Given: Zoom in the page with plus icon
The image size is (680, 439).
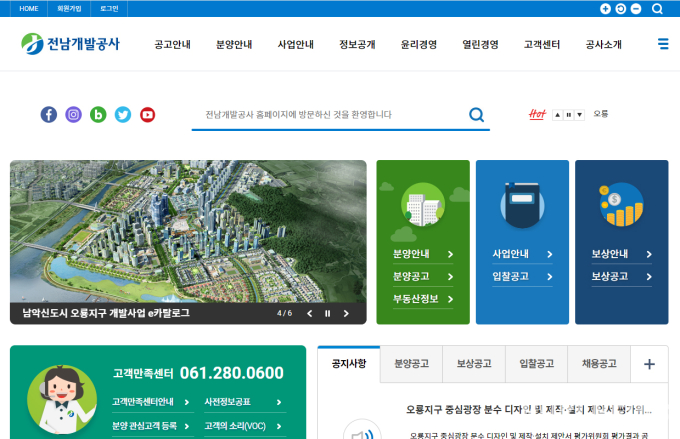Looking at the screenshot, I should click(605, 9).
